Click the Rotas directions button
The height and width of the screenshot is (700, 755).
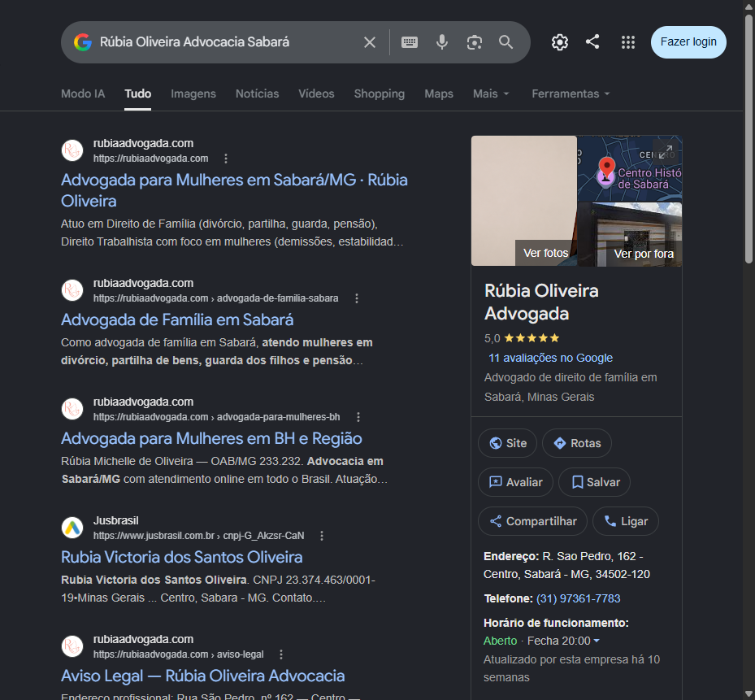tap(577, 443)
